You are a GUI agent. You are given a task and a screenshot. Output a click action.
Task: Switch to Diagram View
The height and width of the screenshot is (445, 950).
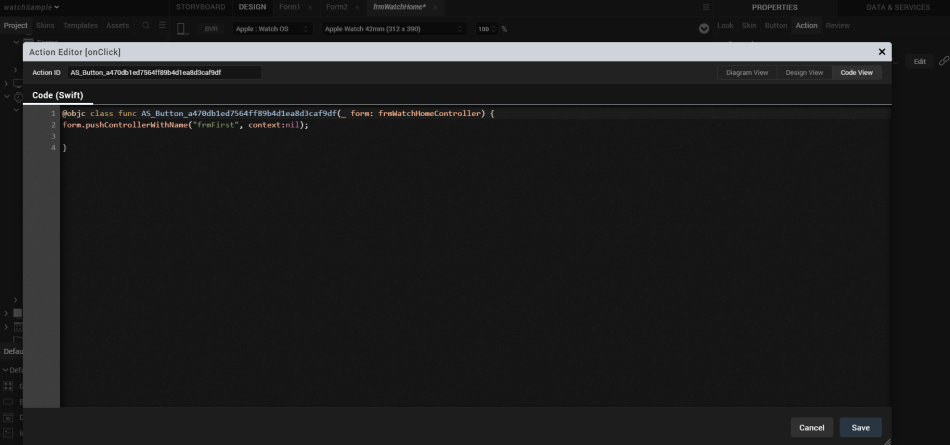click(x=746, y=72)
